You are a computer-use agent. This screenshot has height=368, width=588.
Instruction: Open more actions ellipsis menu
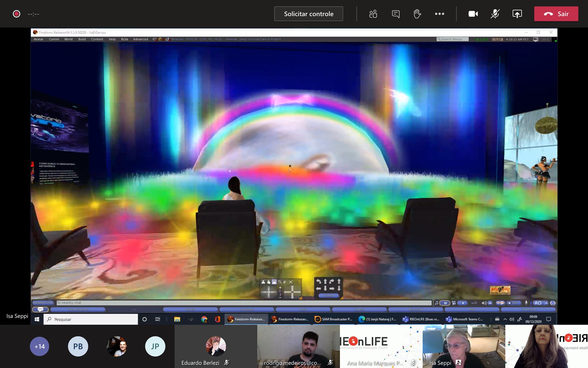point(439,14)
